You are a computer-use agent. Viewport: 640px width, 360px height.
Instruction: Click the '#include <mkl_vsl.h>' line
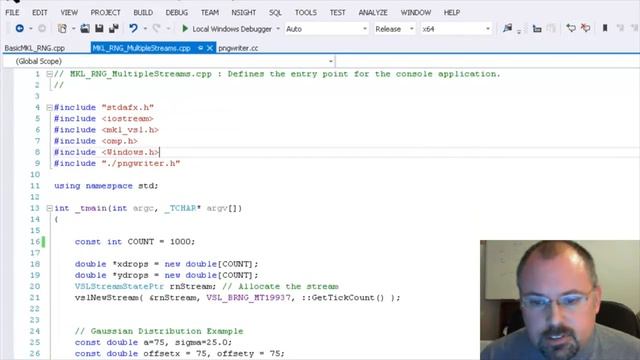[107, 130]
